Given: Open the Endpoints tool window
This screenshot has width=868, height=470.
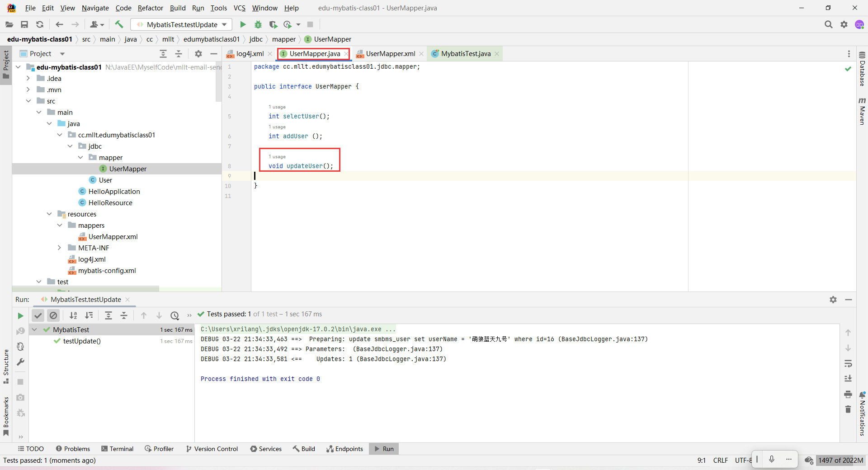Looking at the screenshot, I should [x=345, y=449].
